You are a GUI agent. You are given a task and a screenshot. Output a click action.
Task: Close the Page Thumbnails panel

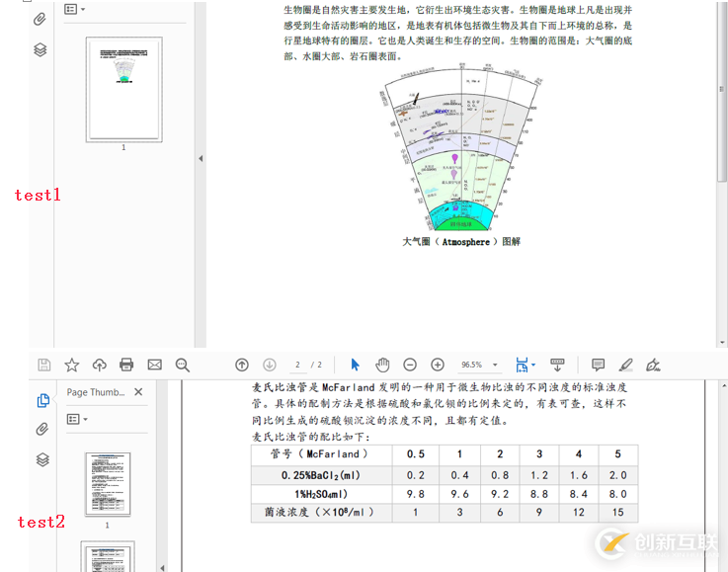pyautogui.click(x=138, y=392)
